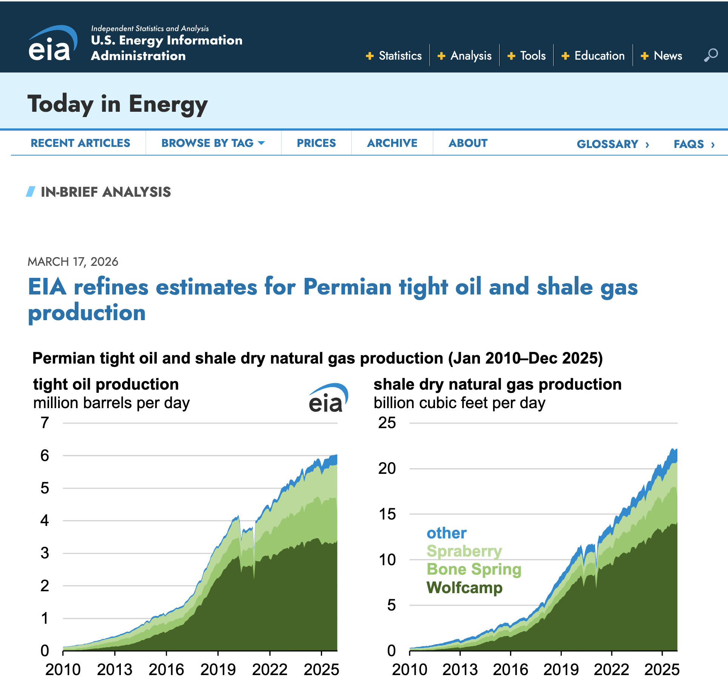Open the Analysis menu

pos(471,56)
